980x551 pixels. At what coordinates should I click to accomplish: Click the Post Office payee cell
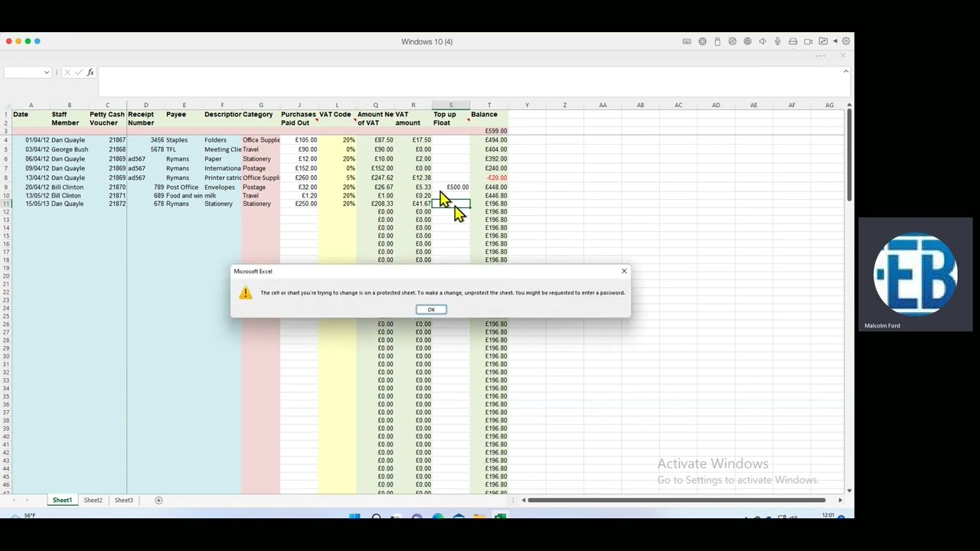[184, 187]
